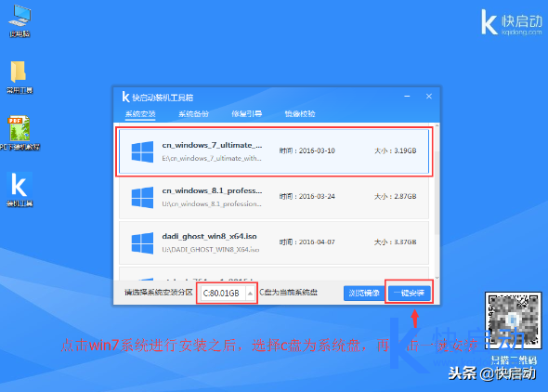Click the Windows logo of cn_windows_7_ultimate

pos(142,151)
